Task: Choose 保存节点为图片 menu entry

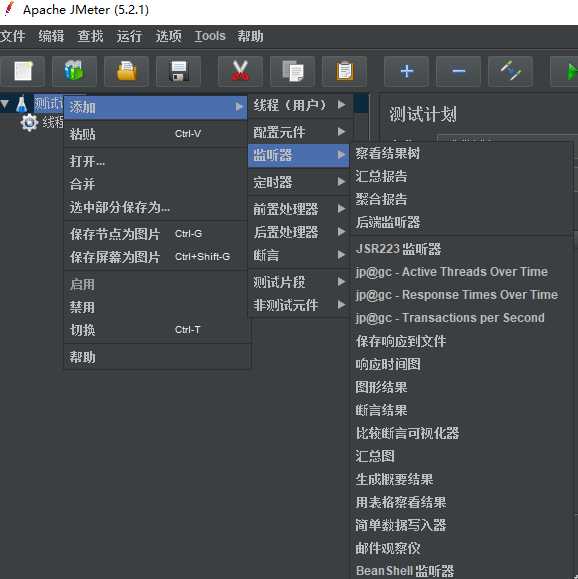Action: point(155,234)
